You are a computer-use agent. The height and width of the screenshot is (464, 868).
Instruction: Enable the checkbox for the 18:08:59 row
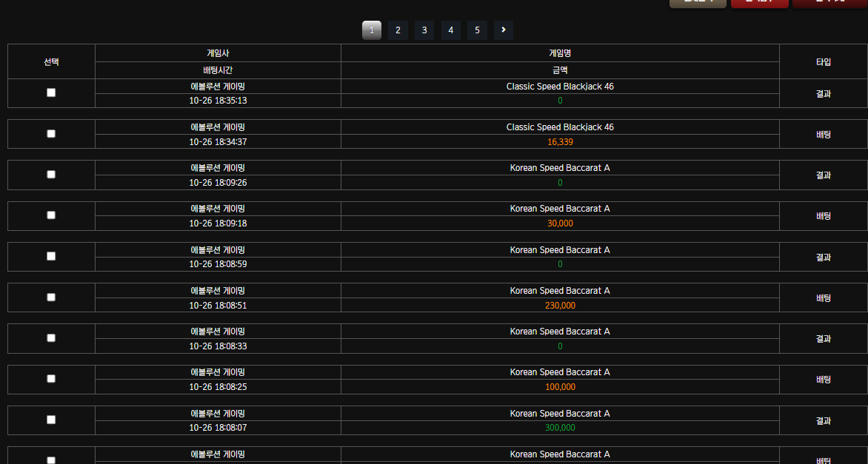(51, 257)
